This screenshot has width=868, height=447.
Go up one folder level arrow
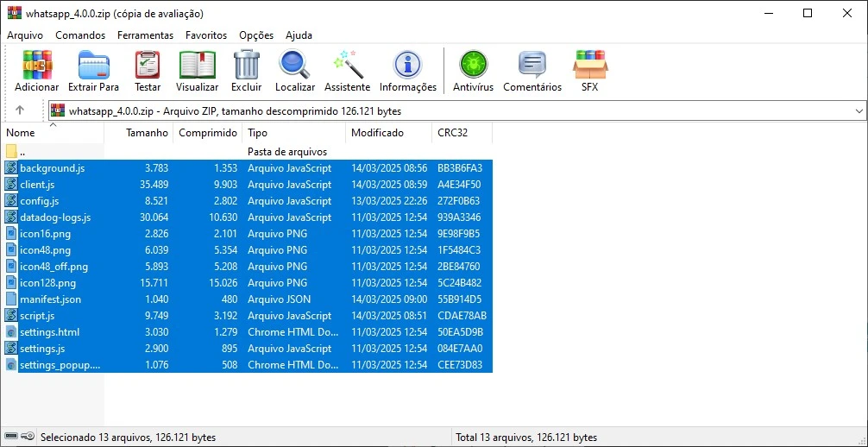(20, 110)
